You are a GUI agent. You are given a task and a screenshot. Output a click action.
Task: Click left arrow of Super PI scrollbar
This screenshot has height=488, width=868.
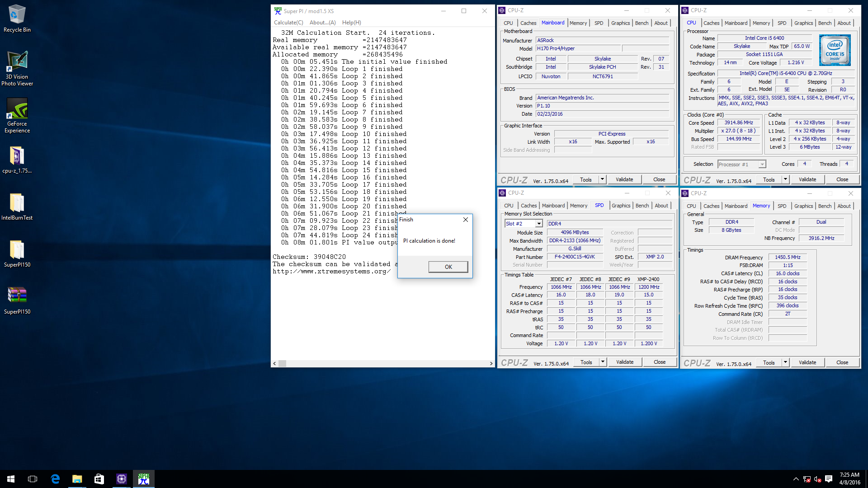click(274, 363)
